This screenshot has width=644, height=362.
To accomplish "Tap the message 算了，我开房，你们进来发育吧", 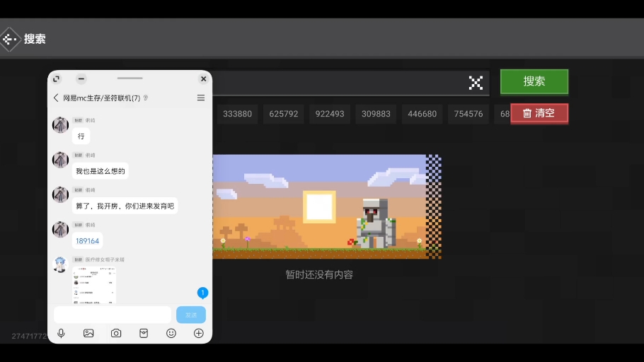I will tap(125, 206).
